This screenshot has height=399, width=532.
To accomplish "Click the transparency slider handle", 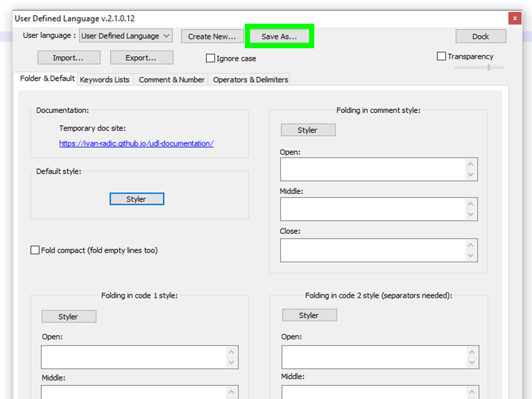I will (489, 68).
